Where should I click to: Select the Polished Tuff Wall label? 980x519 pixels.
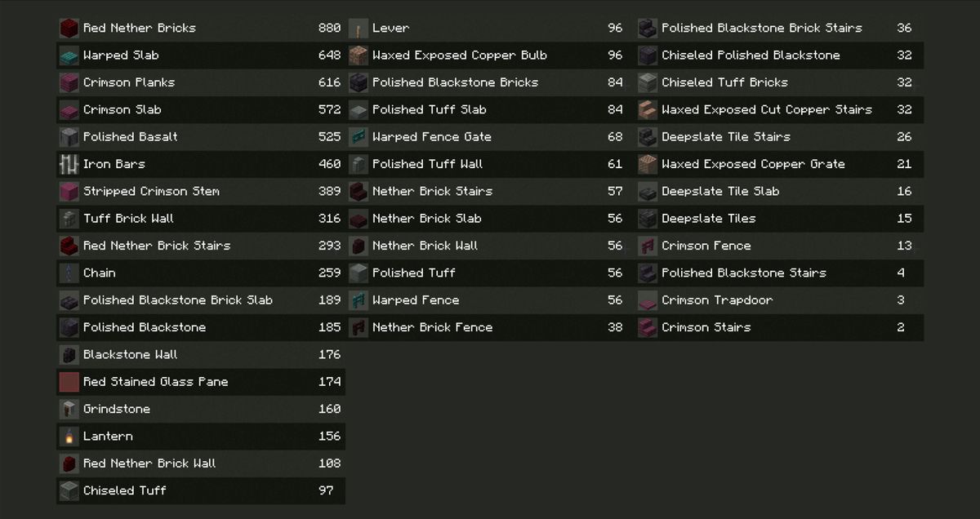(427, 164)
